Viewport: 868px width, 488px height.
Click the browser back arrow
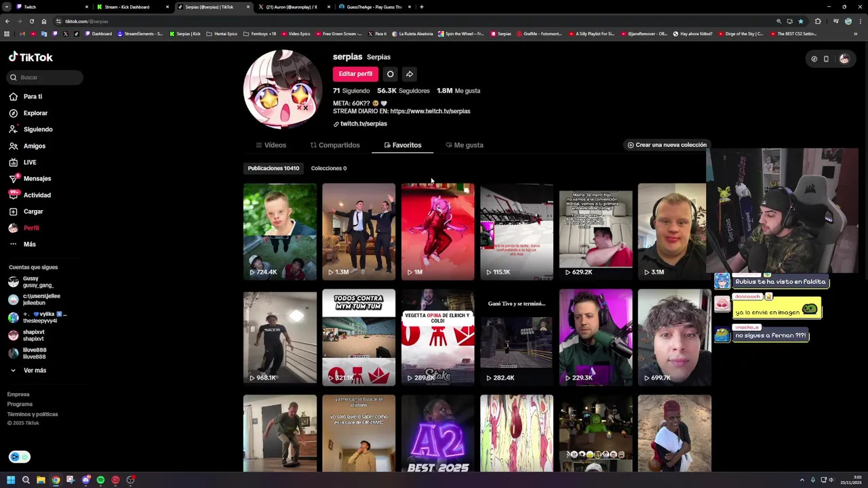[x=7, y=21]
